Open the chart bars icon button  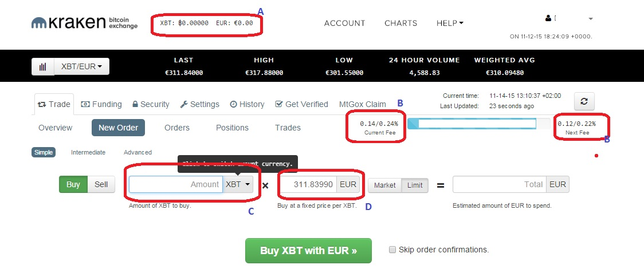pyautogui.click(x=43, y=66)
